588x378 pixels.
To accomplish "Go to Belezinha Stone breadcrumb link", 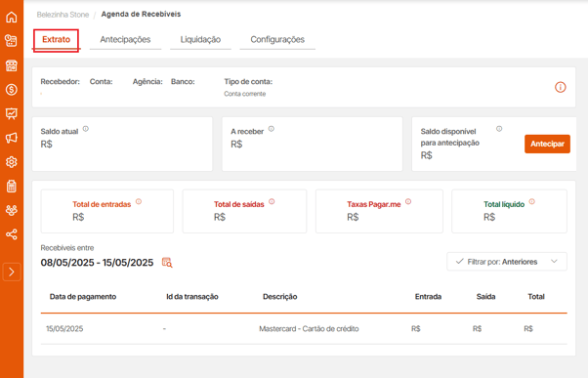I will tap(63, 15).
